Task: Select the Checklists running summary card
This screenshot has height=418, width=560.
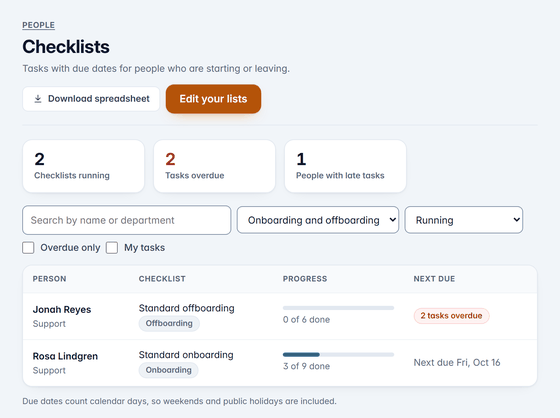Action: [x=84, y=166]
